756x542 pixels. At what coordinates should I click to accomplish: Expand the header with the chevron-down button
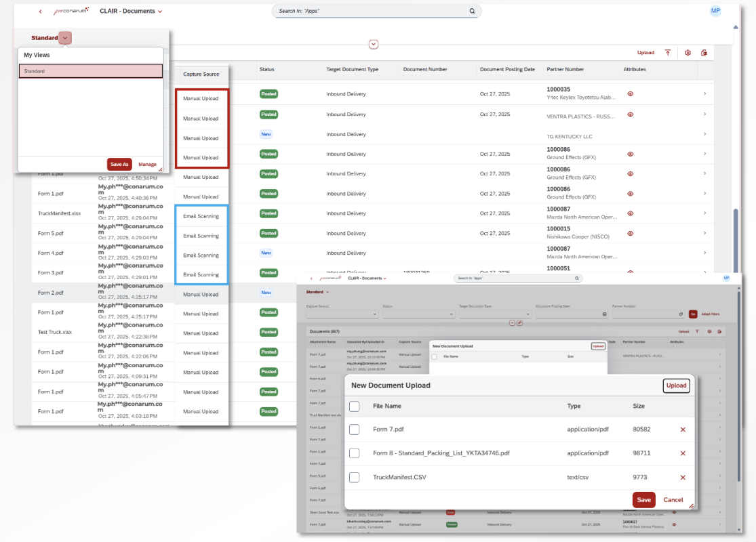[x=374, y=45]
